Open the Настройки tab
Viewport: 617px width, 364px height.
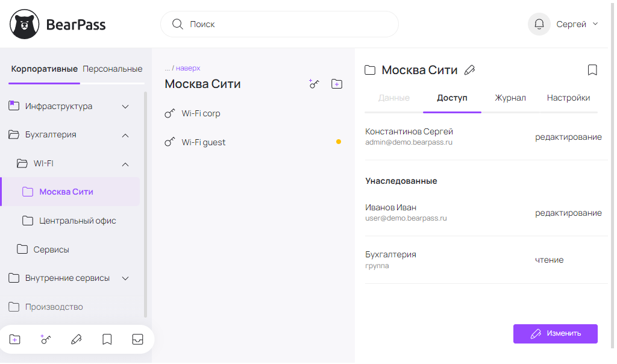click(x=568, y=98)
